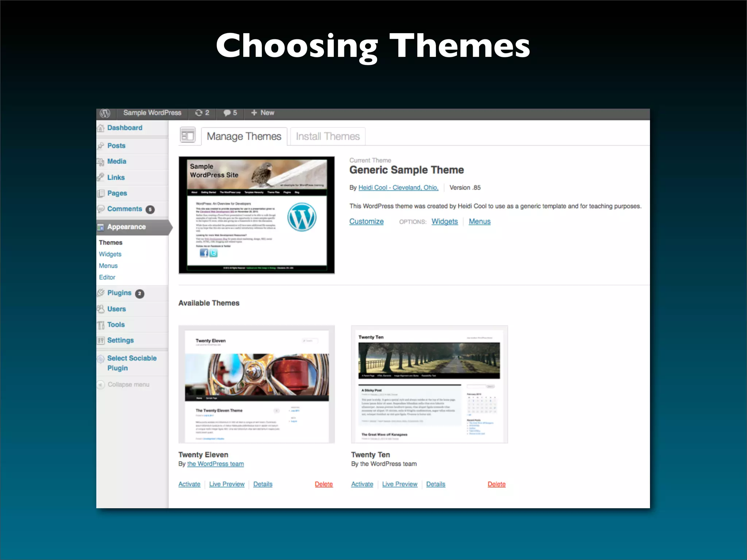Click the Settings icon in sidebar
This screenshot has height=560, width=747.
coord(101,341)
